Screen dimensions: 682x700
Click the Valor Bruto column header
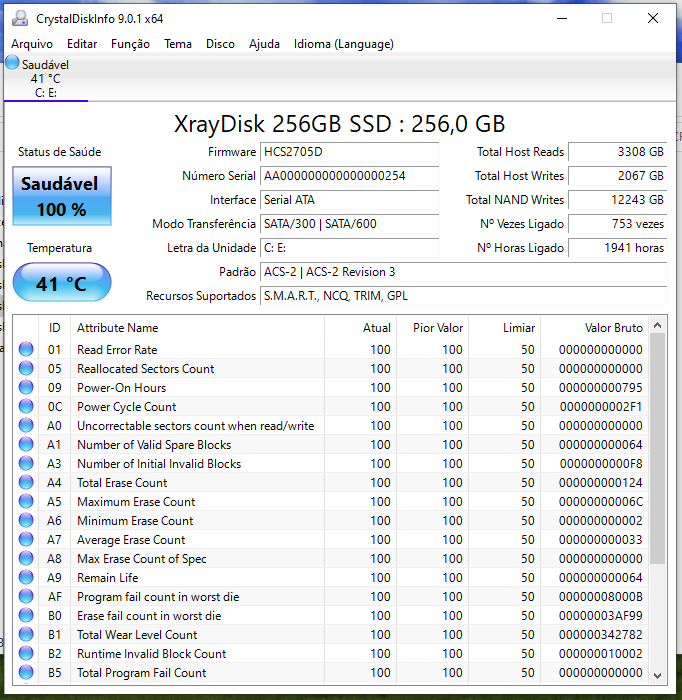[x=594, y=328]
